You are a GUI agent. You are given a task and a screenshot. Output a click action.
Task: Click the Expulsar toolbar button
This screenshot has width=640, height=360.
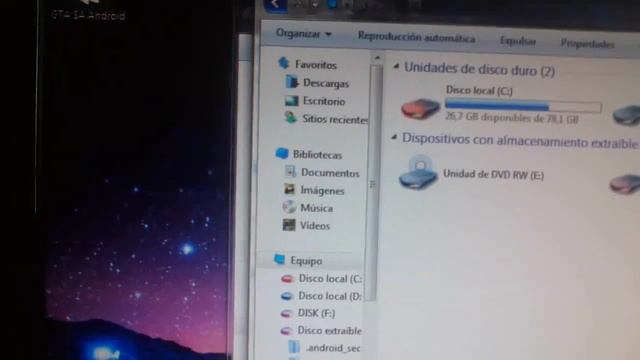pyautogui.click(x=518, y=41)
